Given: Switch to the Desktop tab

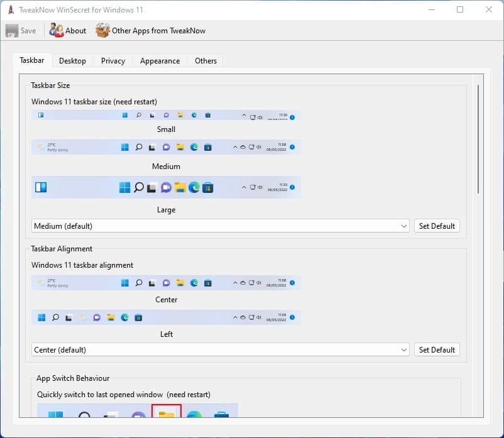Looking at the screenshot, I should (x=72, y=61).
